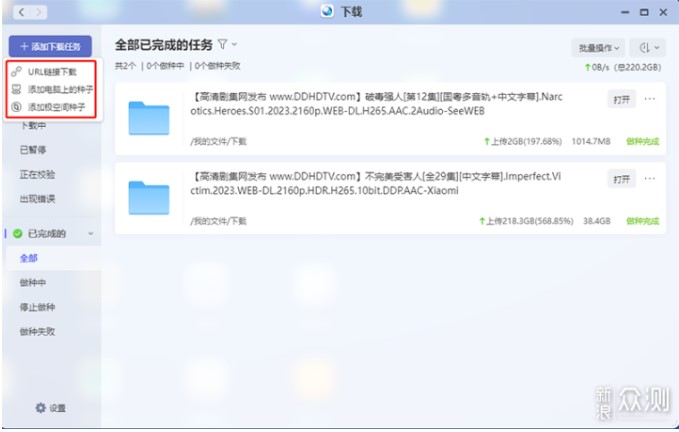Open more options for Narcotics Heroes task

tap(650, 99)
